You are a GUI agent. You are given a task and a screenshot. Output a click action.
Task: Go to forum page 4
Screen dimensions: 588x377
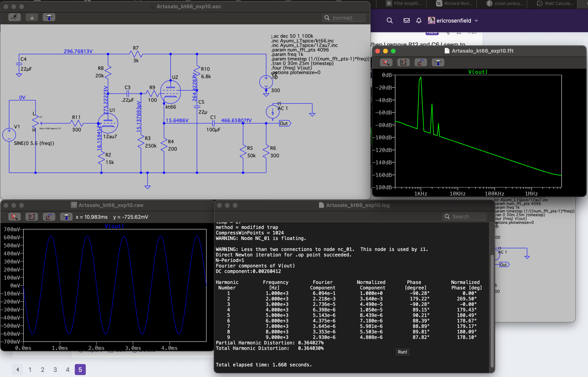68,370
